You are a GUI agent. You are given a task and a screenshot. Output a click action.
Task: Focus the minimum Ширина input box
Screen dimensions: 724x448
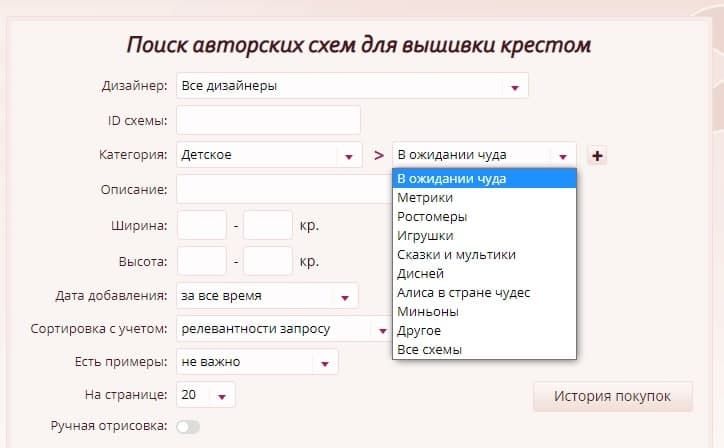coord(202,225)
